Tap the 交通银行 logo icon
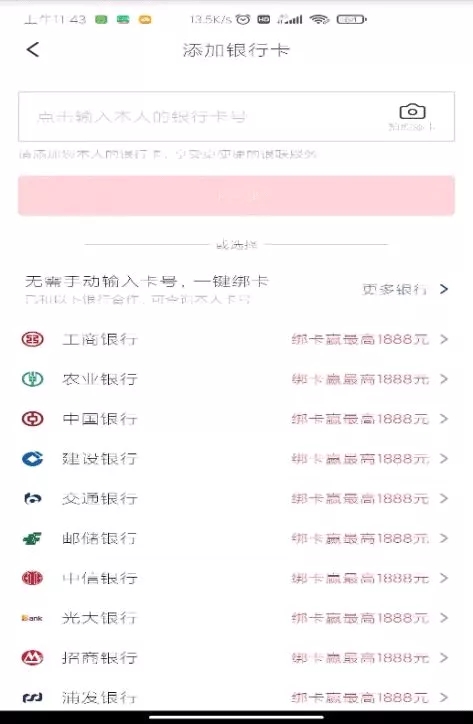The image size is (473, 724). tap(32, 499)
